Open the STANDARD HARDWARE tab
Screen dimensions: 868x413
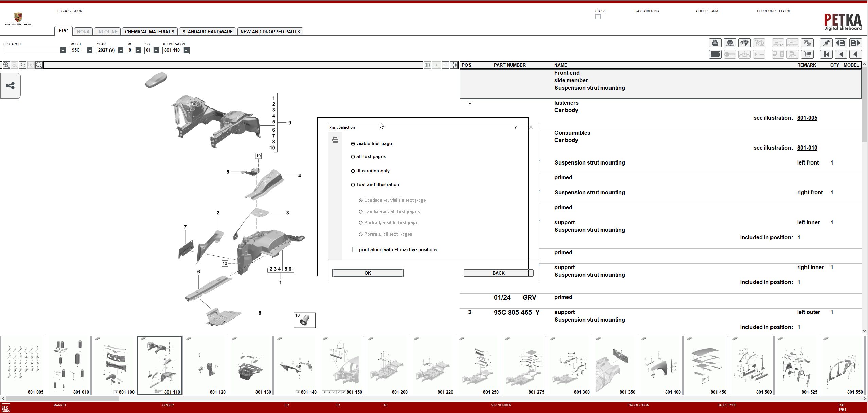[208, 32]
